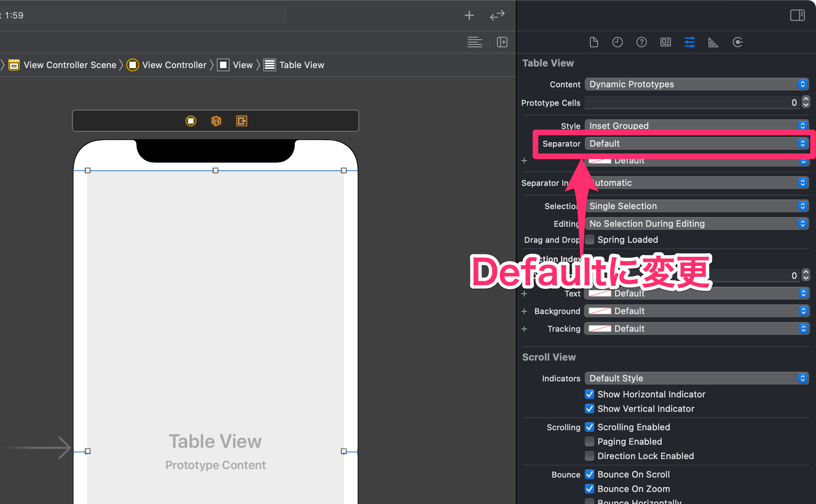This screenshot has height=504, width=816.
Task: Open the Connections inspector
Action: click(x=738, y=42)
